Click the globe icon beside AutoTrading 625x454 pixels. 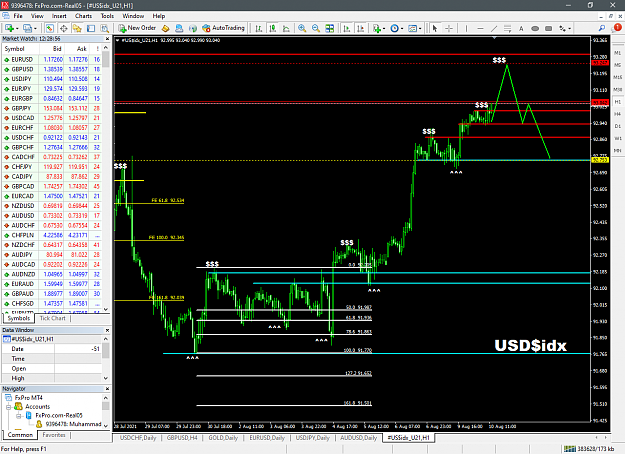point(193,28)
